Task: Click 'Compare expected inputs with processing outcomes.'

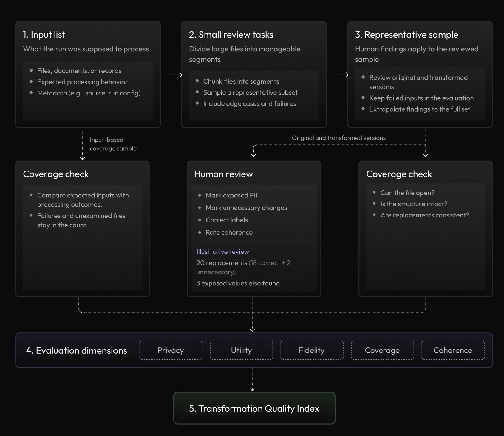Action: (x=83, y=200)
